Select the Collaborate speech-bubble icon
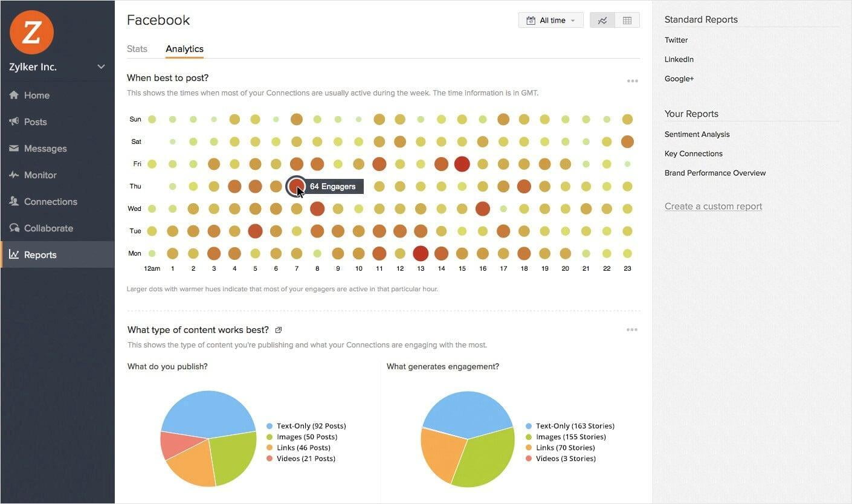Image resolution: width=852 pixels, height=504 pixels. click(14, 228)
